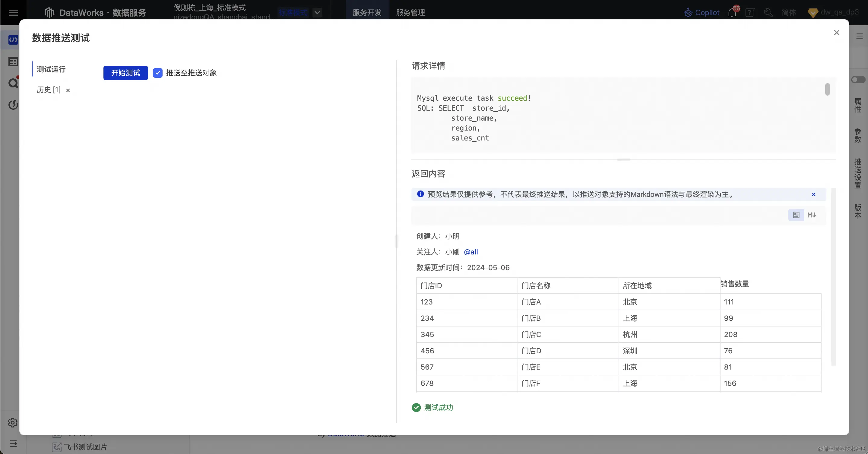Switch preview to Markdown source view
Viewport: 868px width, 454px height.
812,215
